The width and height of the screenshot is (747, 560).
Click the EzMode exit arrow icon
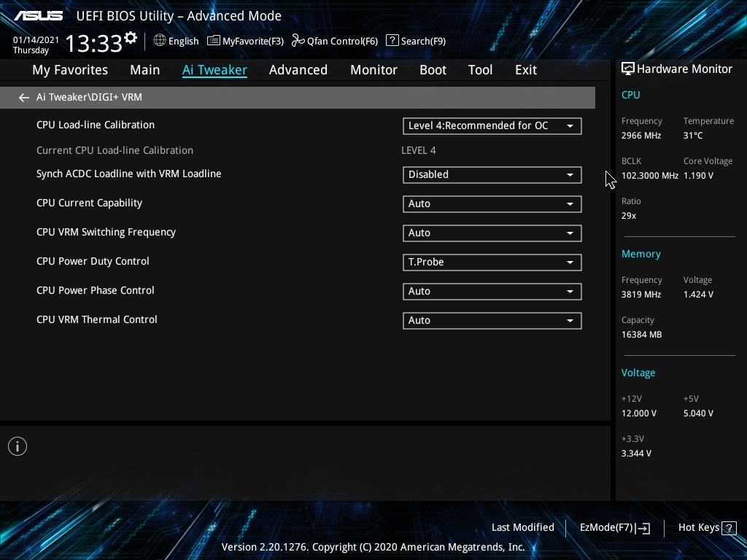pyautogui.click(x=643, y=528)
